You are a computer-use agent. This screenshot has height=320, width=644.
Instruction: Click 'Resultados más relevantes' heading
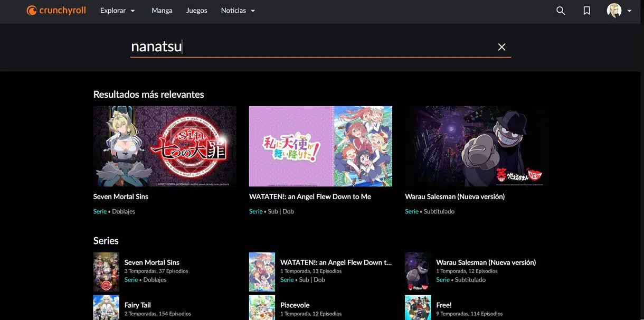(149, 95)
